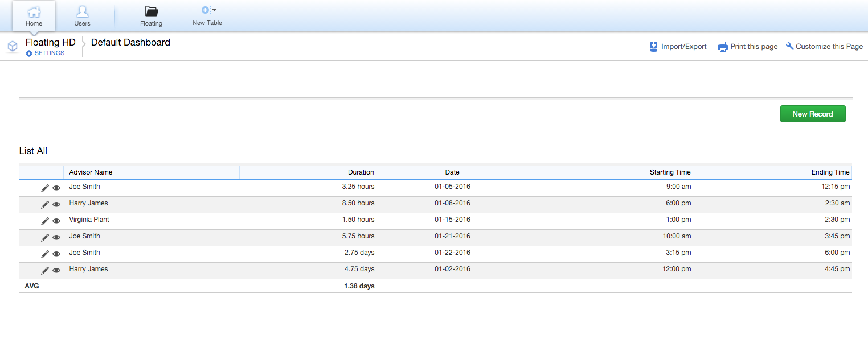This screenshot has height=347, width=868.
Task: Click Customize this Page
Action: click(x=824, y=47)
